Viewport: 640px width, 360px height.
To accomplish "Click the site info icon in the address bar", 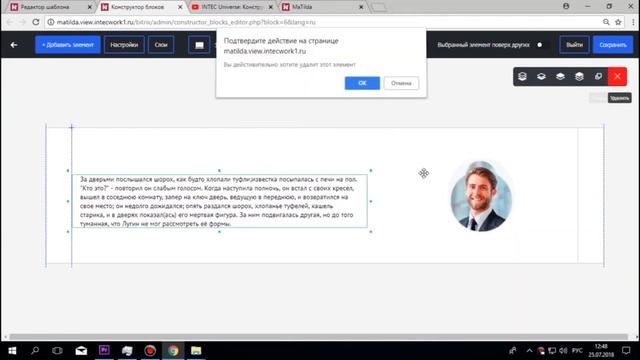I will (x=51, y=22).
